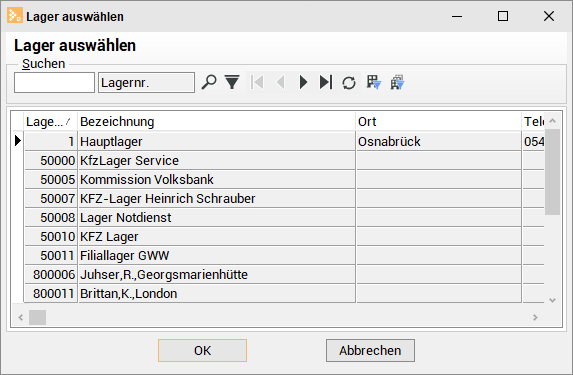Select row 50008 Lager Notdienst

click(284, 217)
